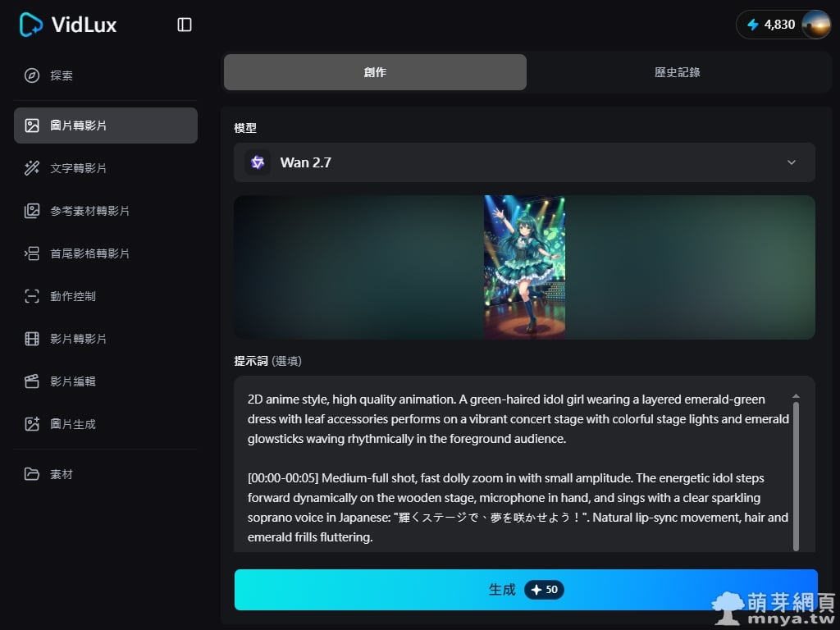
Task: Click the image icon beside 圖片轉影片
Action: [32, 126]
